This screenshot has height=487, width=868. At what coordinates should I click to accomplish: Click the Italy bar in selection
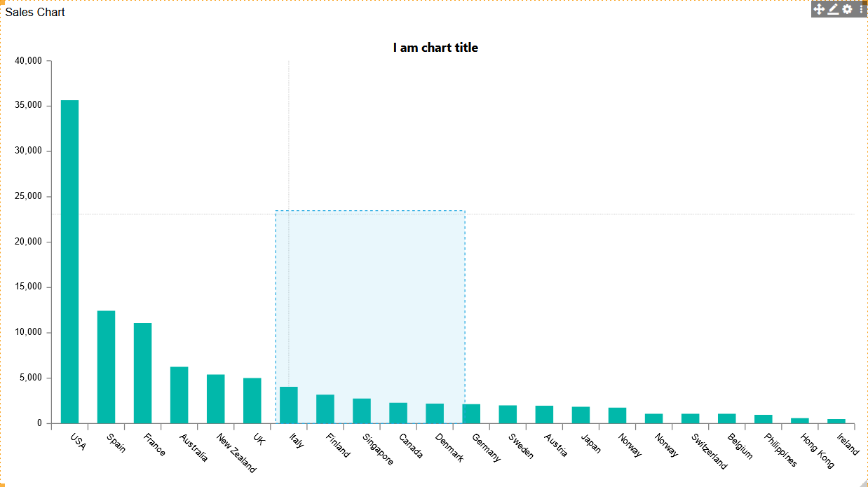pos(288,405)
